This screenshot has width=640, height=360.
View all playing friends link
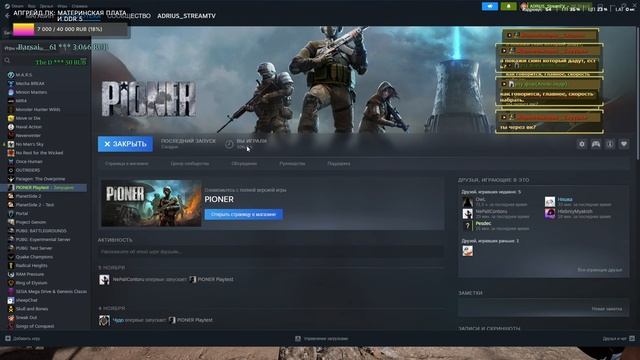(x=600, y=270)
